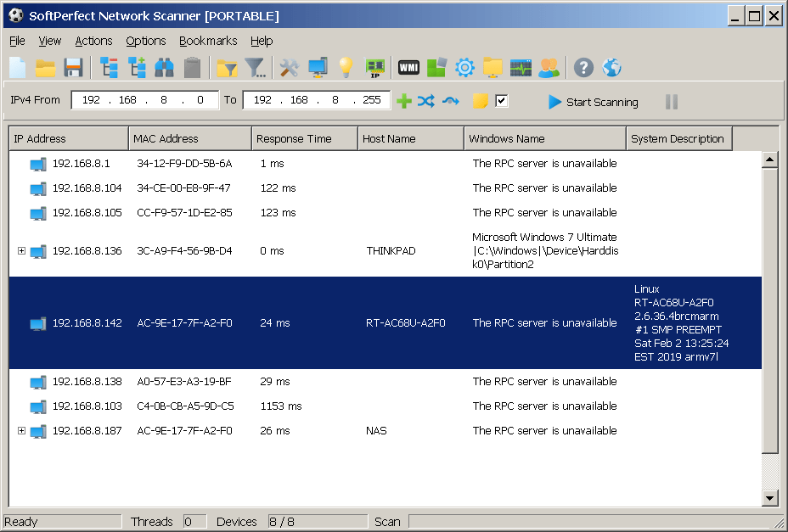Image resolution: width=788 pixels, height=532 pixels.
Task: Click the grey clipboard paste icon
Action: pos(193,68)
